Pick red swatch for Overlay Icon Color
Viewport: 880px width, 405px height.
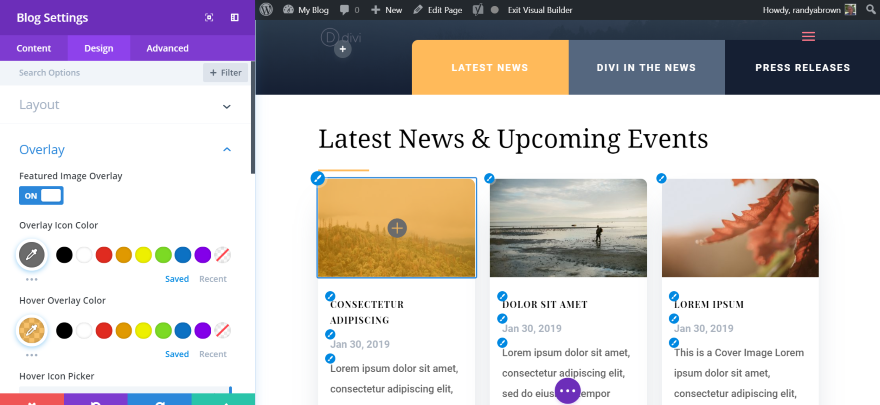click(x=104, y=255)
